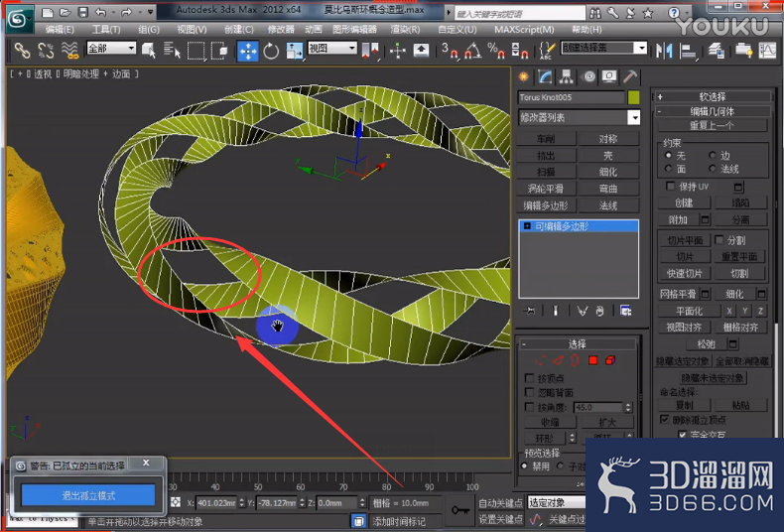This screenshot has height=532, width=784.
Task: Select Edge sub-object level icon
Action: tap(558, 360)
